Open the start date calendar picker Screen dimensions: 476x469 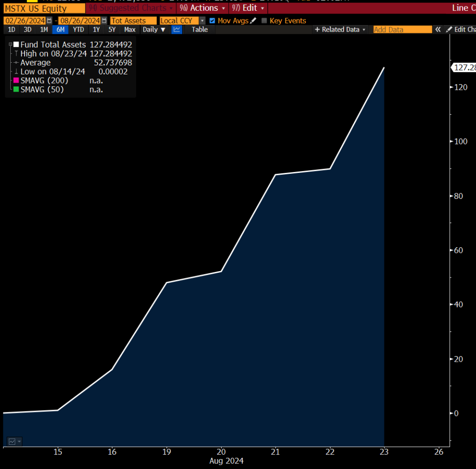tap(49, 20)
